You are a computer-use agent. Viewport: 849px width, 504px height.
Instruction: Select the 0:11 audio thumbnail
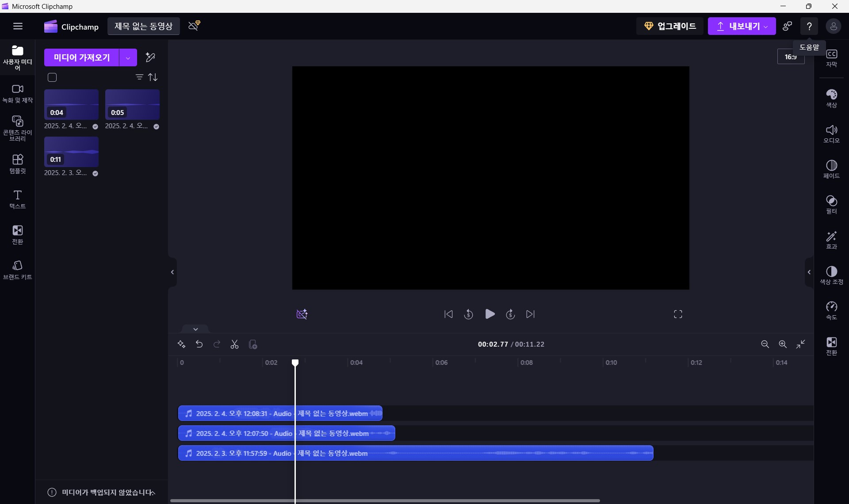(71, 151)
